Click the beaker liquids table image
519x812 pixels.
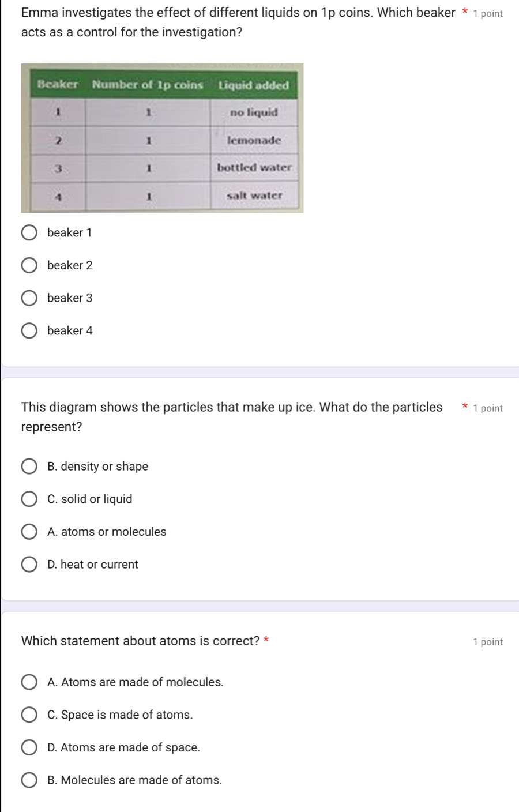162,138
